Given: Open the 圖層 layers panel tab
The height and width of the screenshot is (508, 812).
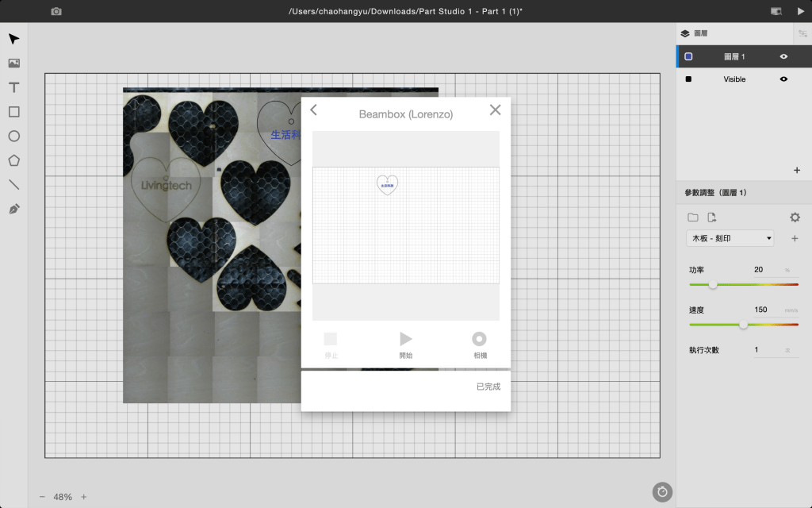Looking at the screenshot, I should click(695, 33).
